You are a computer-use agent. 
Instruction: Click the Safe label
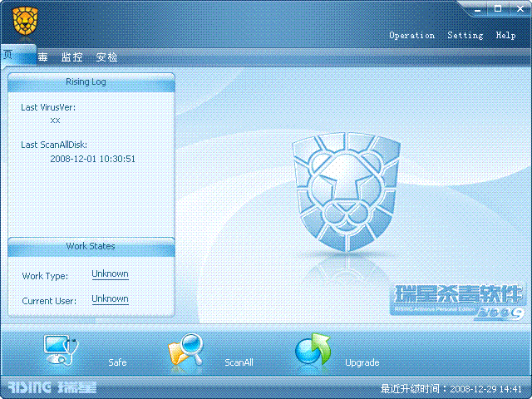click(117, 362)
